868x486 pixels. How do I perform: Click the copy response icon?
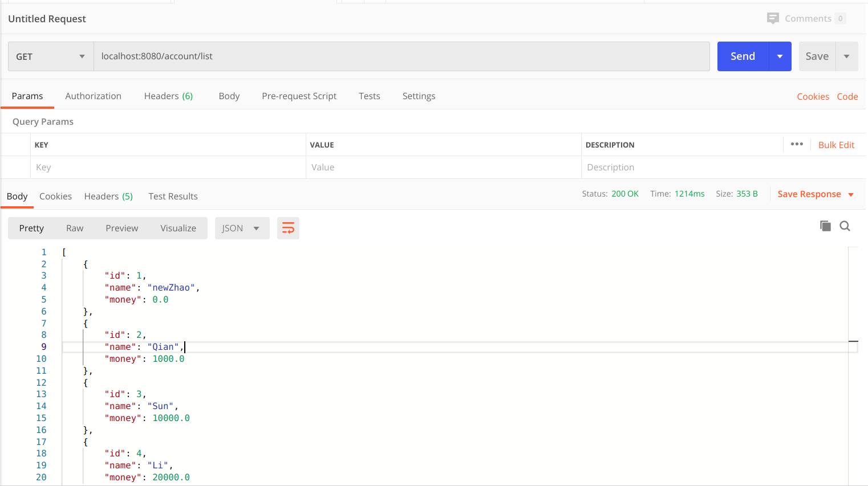point(825,226)
